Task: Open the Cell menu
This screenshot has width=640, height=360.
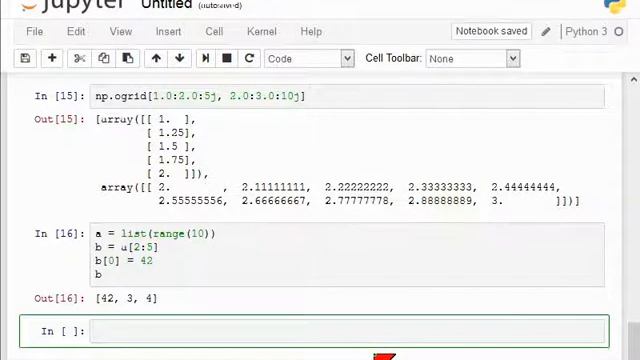Action: coord(214,31)
